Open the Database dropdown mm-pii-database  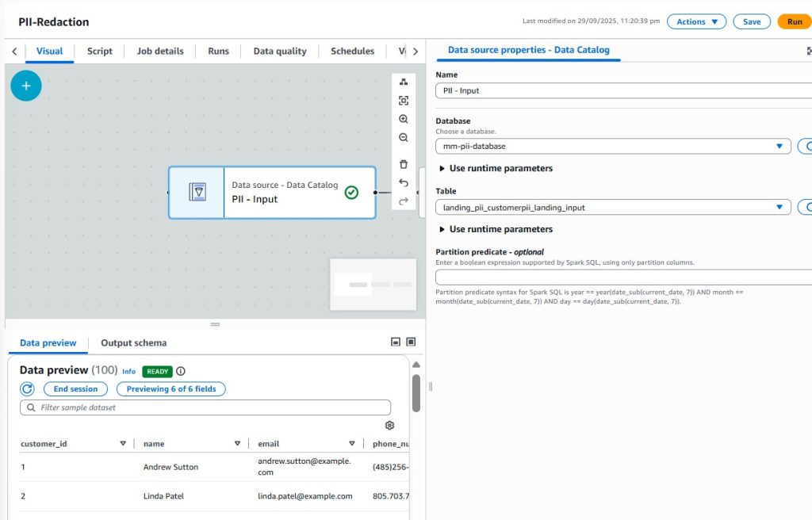click(x=613, y=146)
